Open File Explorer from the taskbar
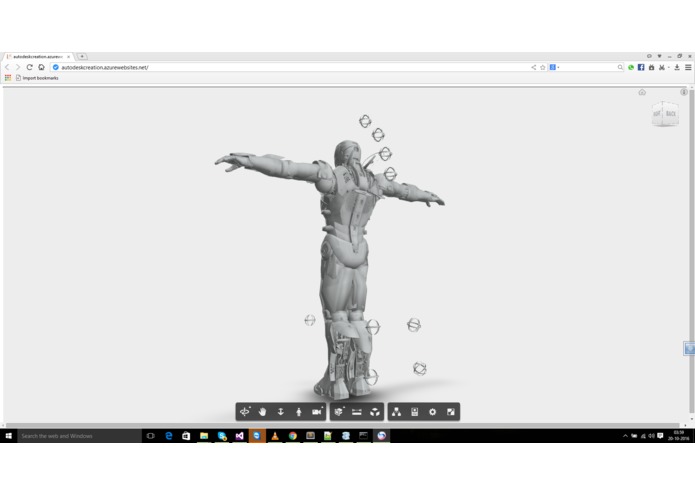The image size is (695, 494). 204,436
